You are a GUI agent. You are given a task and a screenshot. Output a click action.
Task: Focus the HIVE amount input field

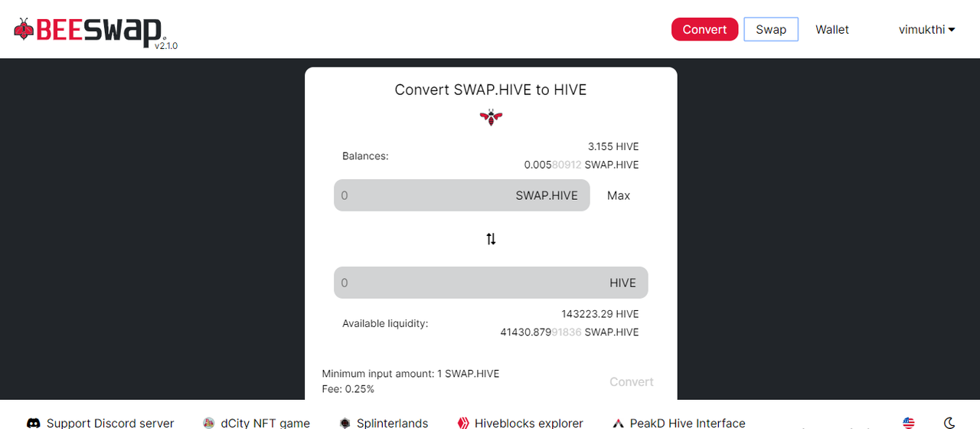pyautogui.click(x=491, y=283)
